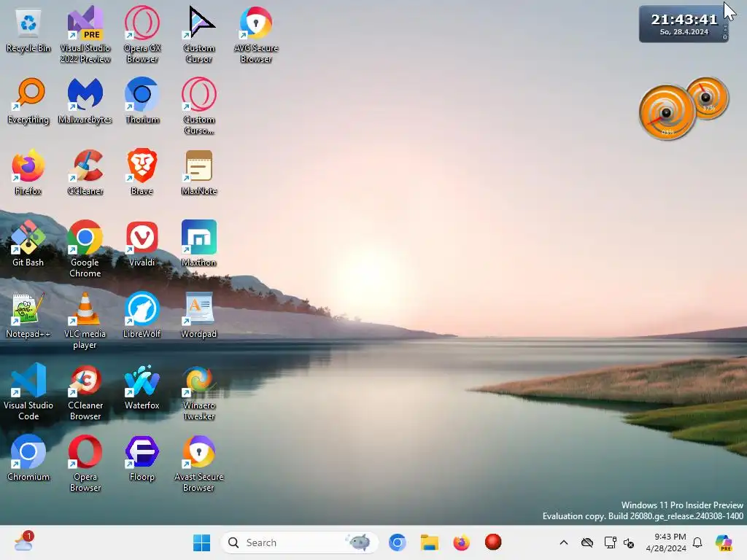Open Wordpad desktop shortcut

(199, 316)
